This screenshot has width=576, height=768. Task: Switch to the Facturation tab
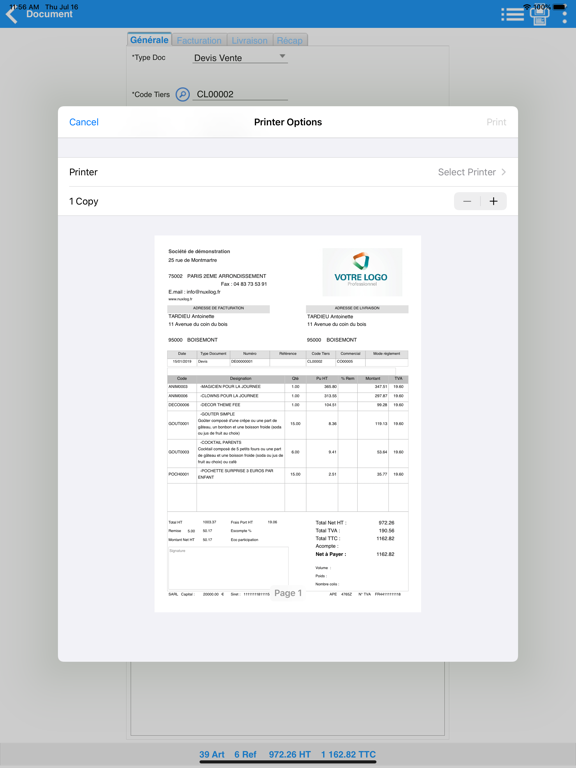pyautogui.click(x=199, y=40)
